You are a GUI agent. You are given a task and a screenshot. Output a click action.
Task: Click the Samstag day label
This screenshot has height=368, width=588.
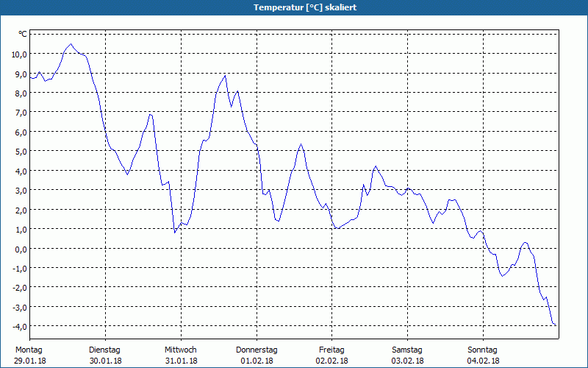coord(407,350)
